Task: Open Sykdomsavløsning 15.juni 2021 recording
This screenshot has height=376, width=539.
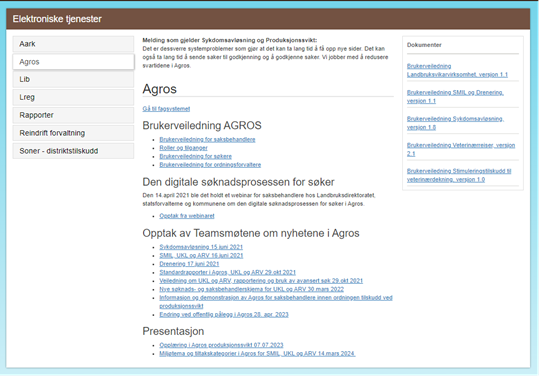Action: (201, 247)
